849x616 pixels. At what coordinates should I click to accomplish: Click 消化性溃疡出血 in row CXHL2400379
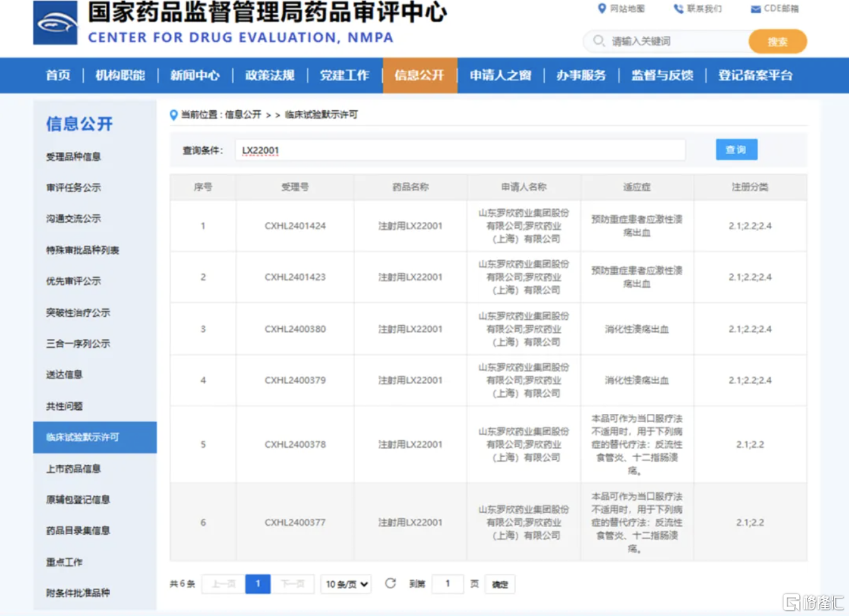637,380
